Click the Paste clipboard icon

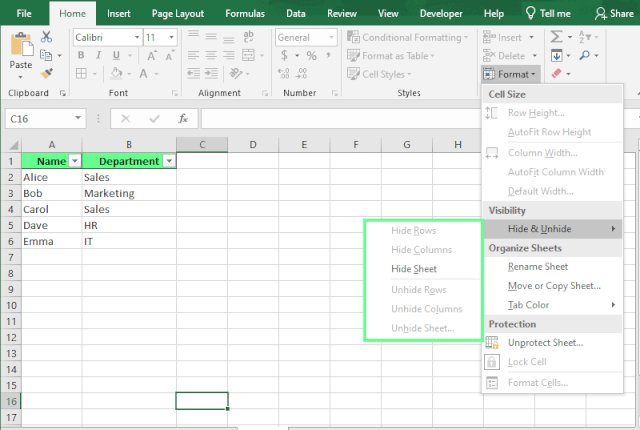[22, 45]
